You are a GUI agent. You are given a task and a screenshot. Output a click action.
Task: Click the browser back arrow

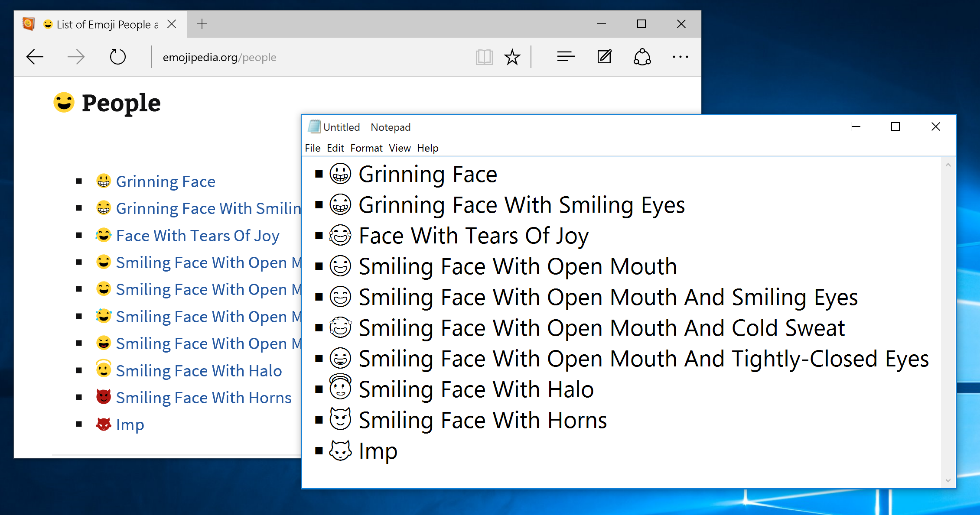click(35, 57)
